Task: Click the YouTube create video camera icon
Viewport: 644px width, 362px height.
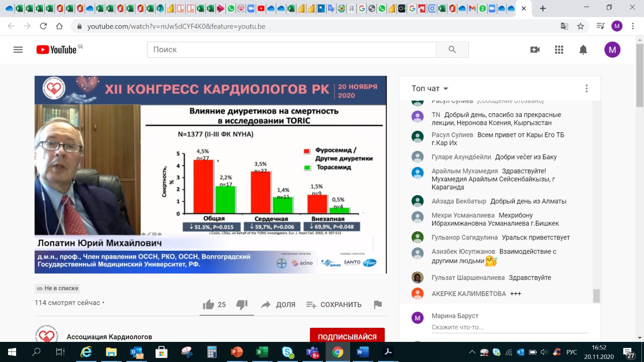Action: [535, 49]
